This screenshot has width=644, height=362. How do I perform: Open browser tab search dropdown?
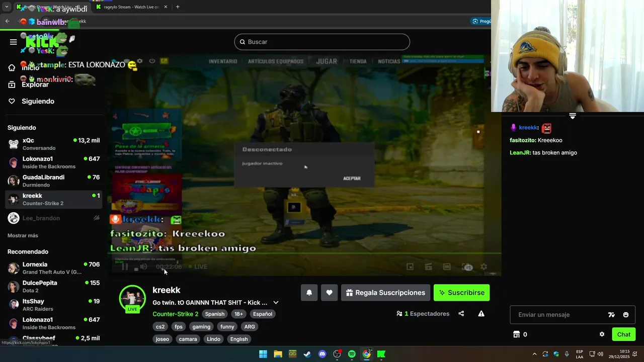[7, 7]
